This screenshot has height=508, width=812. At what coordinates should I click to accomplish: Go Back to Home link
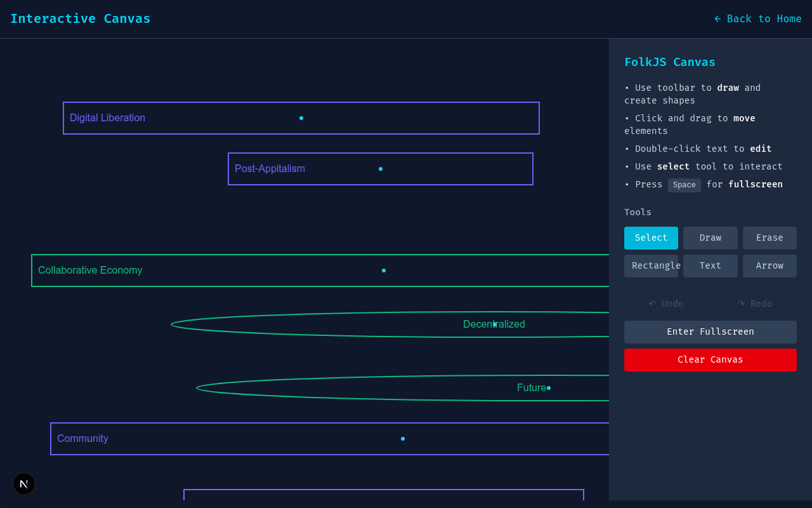tap(757, 19)
